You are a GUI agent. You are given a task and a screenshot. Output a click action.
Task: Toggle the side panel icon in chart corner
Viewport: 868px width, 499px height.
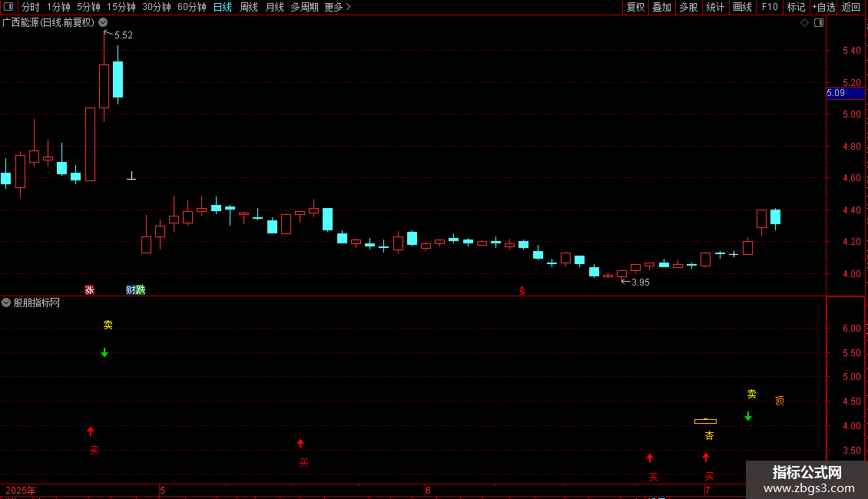[819, 23]
